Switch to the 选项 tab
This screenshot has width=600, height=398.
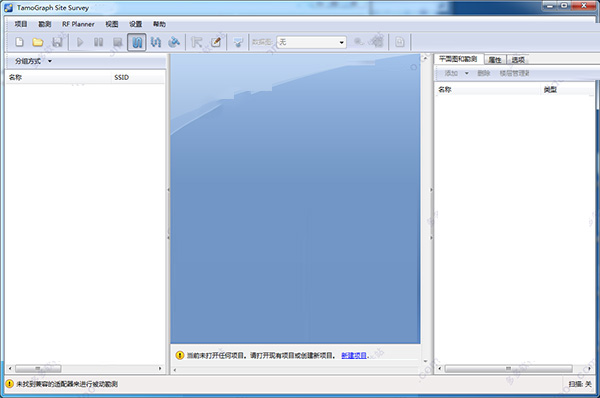(x=518, y=60)
